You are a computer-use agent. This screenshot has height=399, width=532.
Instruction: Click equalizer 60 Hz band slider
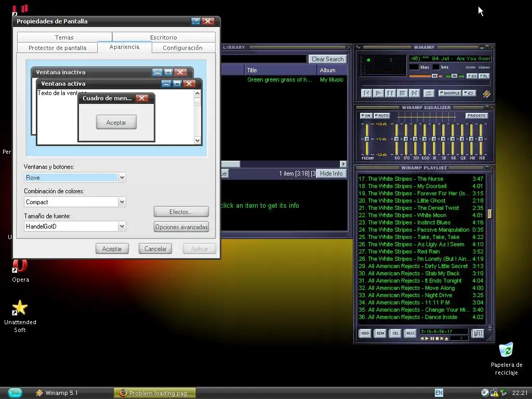tap(396, 139)
